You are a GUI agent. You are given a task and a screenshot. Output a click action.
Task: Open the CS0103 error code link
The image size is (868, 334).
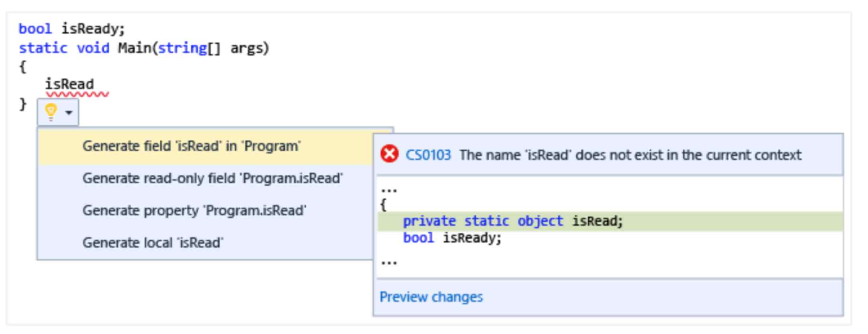[x=428, y=155]
